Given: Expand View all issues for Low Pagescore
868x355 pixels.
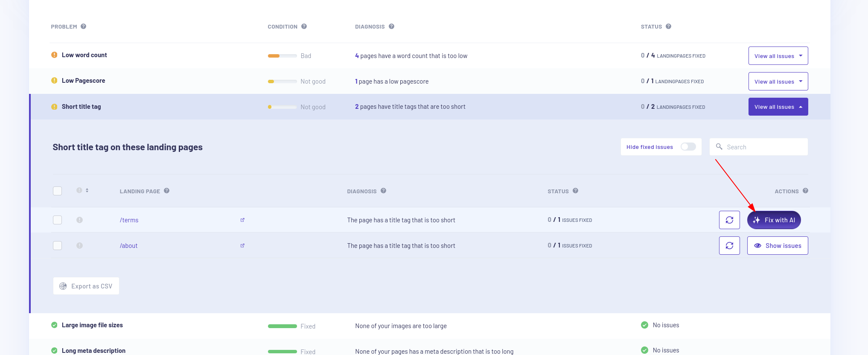Looking at the screenshot, I should tap(778, 81).
